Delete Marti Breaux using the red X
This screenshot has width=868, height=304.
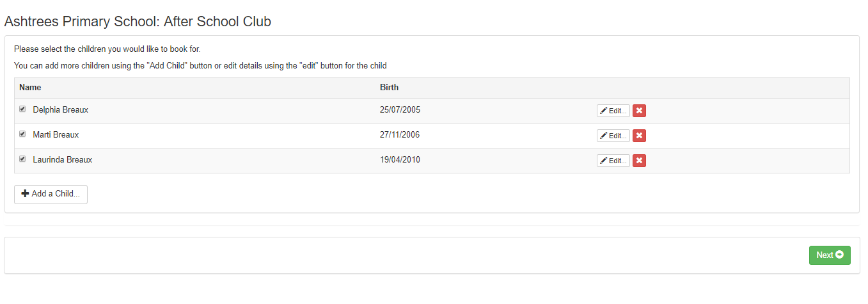pos(639,136)
